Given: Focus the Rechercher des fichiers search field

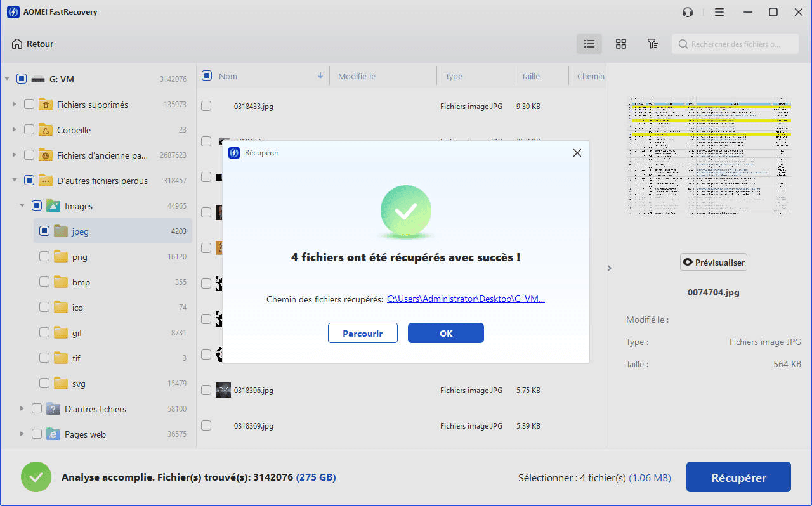Looking at the screenshot, I should [x=735, y=44].
